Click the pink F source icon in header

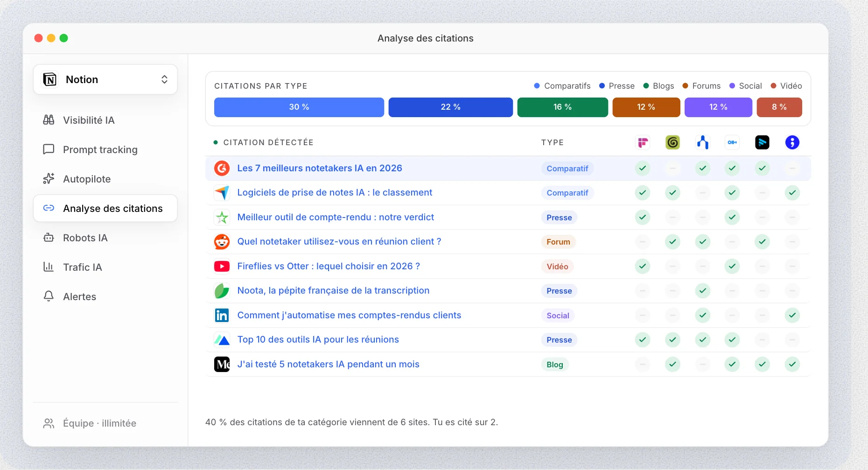(x=643, y=142)
